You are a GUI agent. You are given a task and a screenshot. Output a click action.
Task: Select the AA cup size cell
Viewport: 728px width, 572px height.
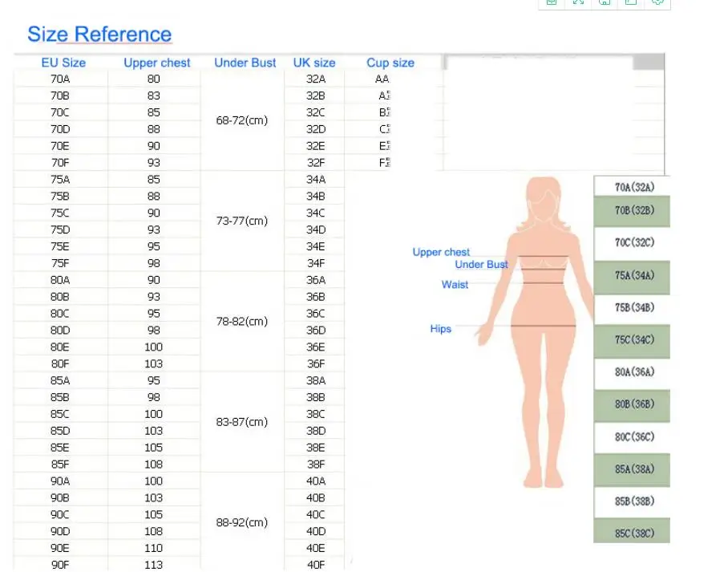click(382, 79)
